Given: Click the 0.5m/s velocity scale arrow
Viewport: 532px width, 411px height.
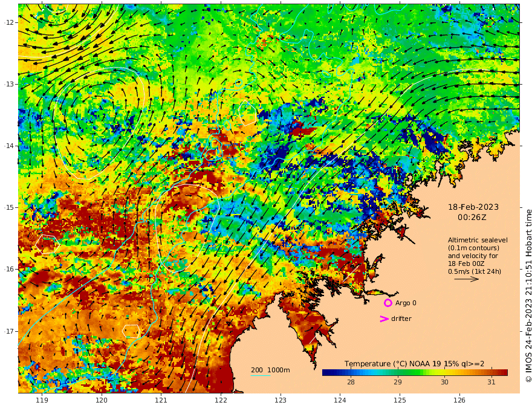Looking at the screenshot, I should coord(467,279).
